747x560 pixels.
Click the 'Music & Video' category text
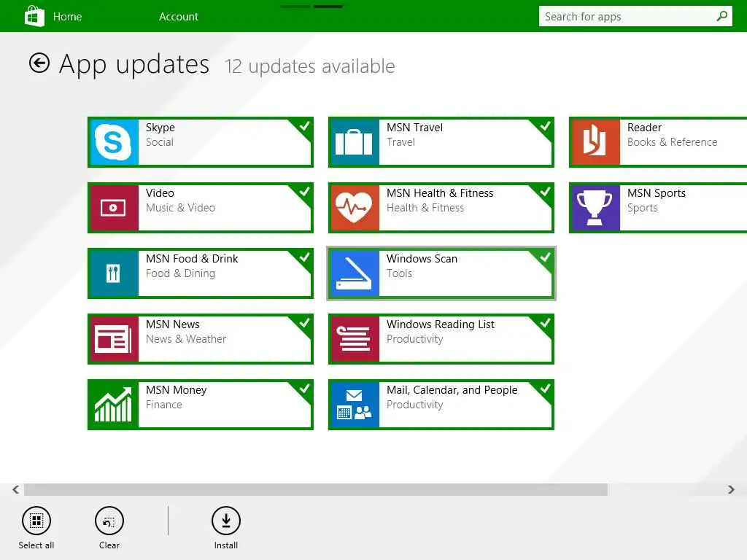pyautogui.click(x=180, y=208)
